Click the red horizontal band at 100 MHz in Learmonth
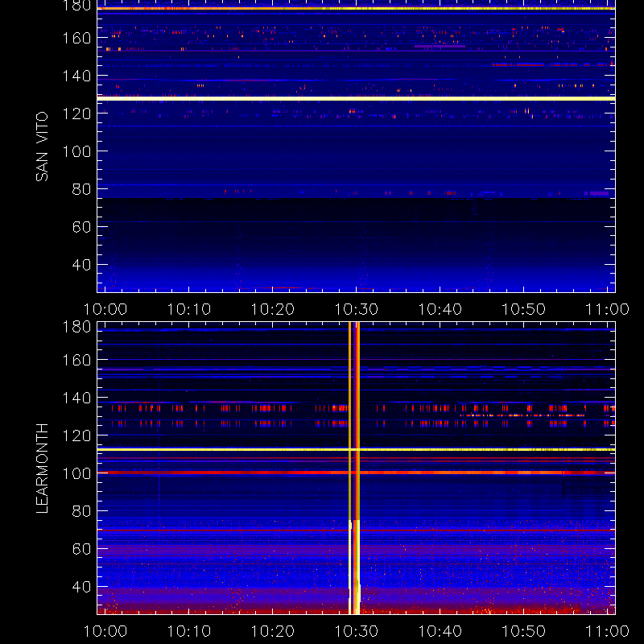The width and height of the screenshot is (644, 644). (x=356, y=473)
